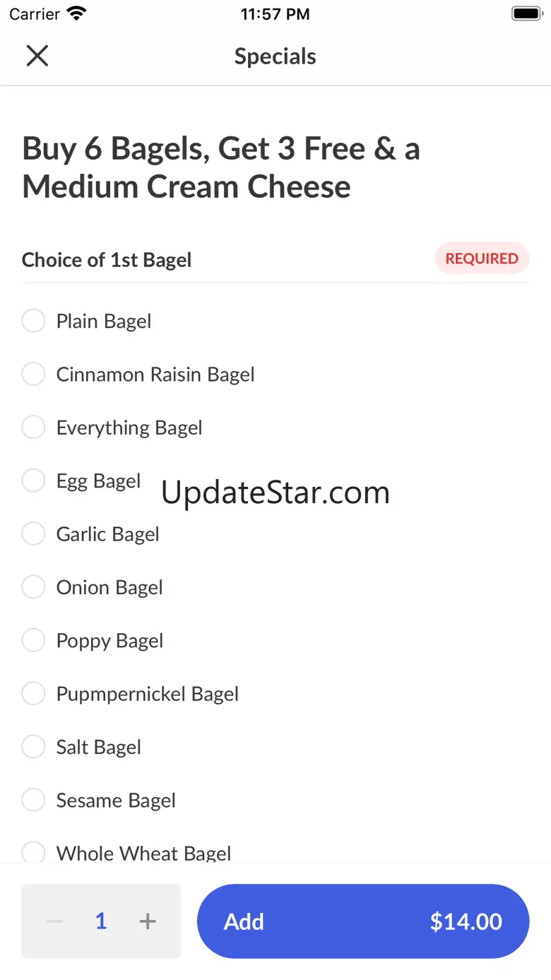
Task: Select Onion Bagel as first bagel
Action: [x=33, y=587]
